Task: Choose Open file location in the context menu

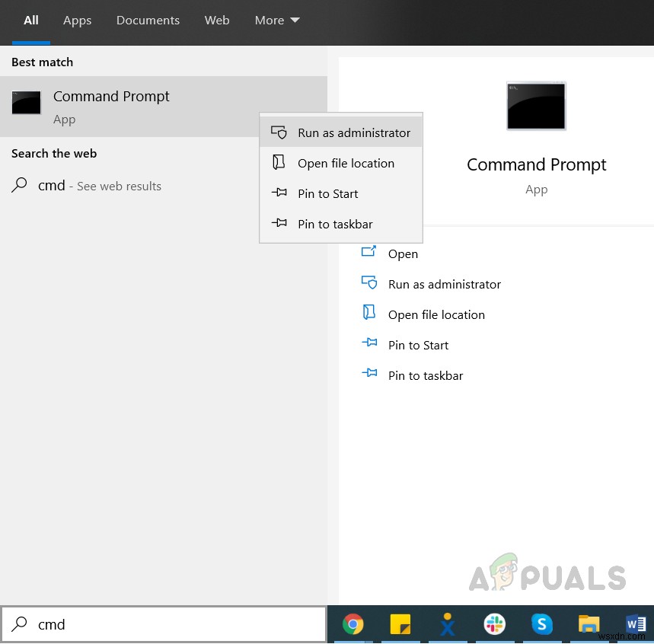Action: (x=341, y=163)
